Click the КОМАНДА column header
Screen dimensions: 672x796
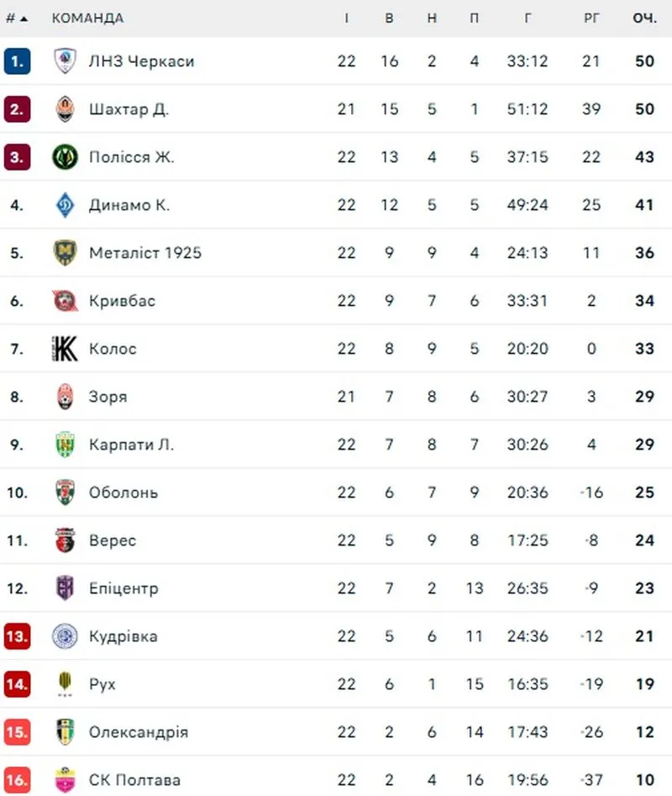coord(87,18)
